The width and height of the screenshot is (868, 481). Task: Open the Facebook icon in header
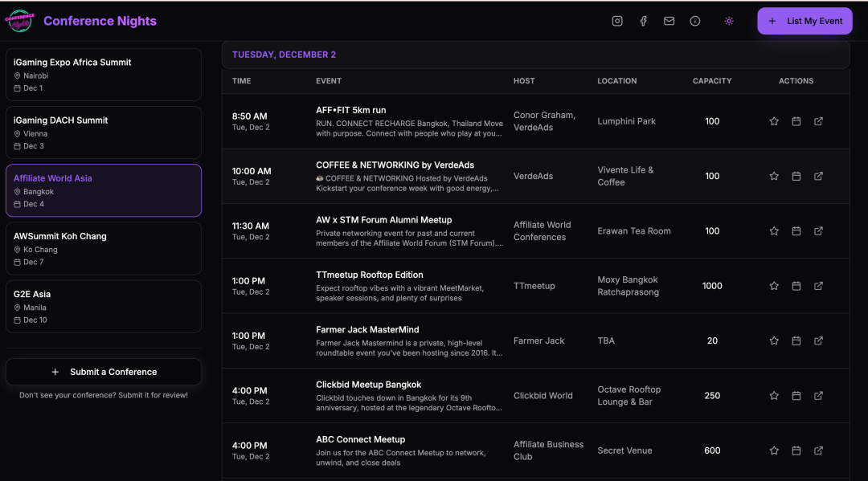pos(643,21)
